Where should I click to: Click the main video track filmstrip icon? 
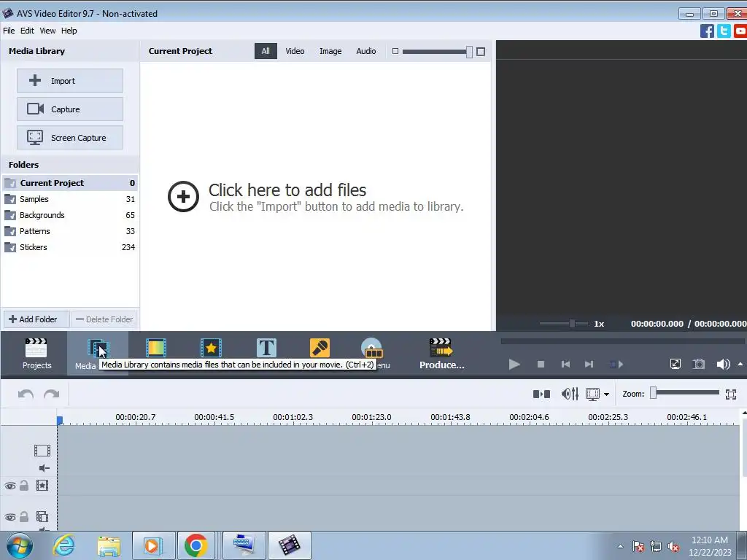click(x=42, y=451)
